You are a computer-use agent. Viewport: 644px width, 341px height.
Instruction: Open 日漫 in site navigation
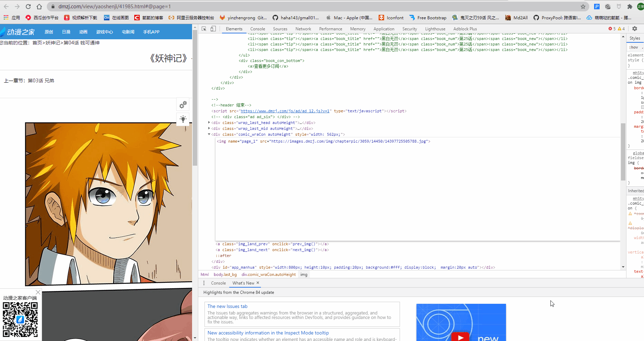point(66,32)
